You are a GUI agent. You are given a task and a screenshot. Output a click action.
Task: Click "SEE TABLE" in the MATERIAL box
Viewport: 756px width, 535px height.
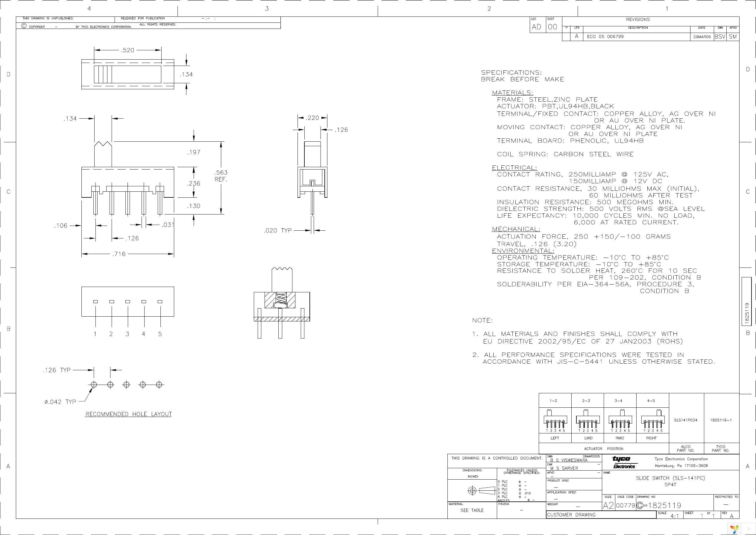click(472, 511)
